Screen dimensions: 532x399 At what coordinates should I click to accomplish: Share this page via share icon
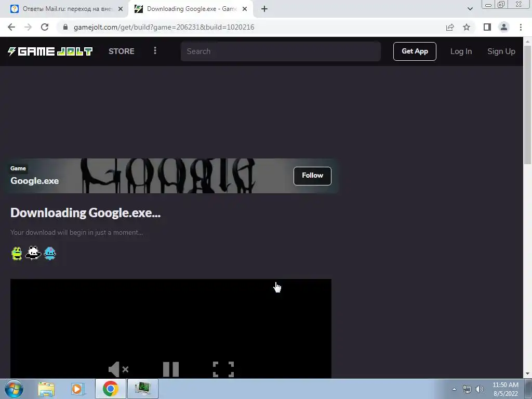(450, 27)
